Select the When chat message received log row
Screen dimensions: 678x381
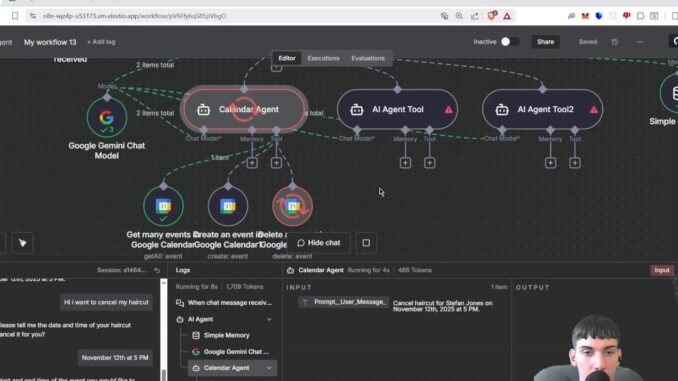[225, 303]
